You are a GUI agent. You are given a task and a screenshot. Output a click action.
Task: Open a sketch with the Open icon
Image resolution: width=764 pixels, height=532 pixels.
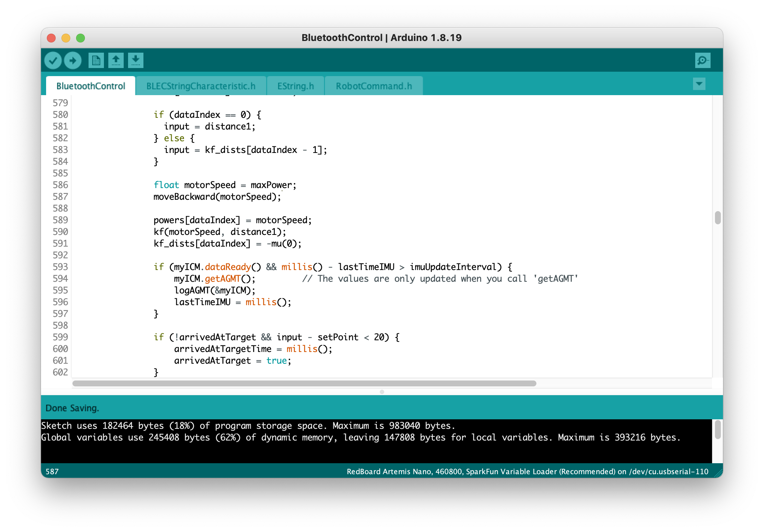click(x=116, y=60)
